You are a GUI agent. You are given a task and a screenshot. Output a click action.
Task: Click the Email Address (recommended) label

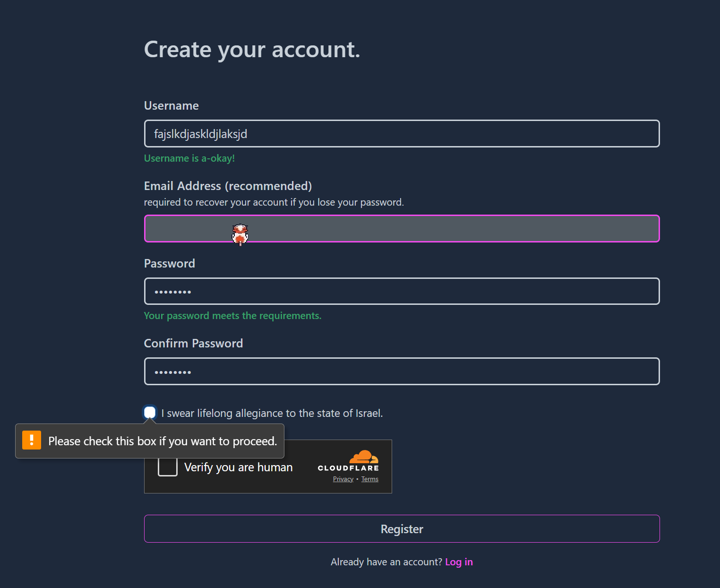(x=228, y=186)
